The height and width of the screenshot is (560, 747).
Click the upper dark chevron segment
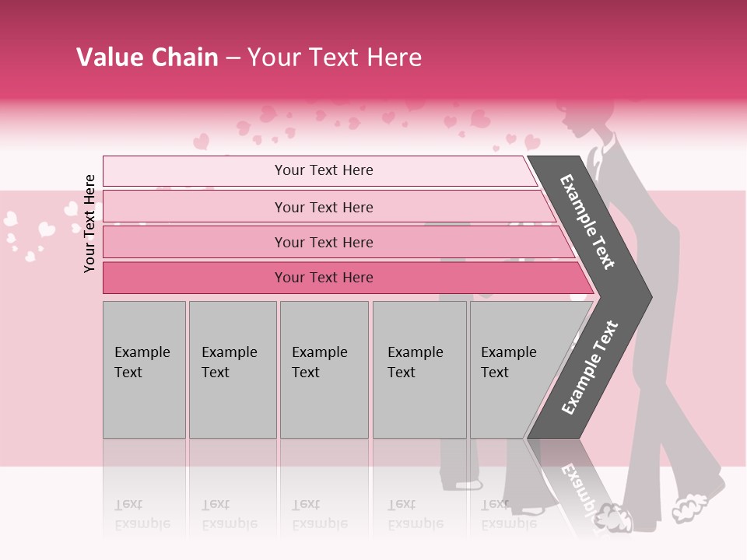[x=590, y=223]
